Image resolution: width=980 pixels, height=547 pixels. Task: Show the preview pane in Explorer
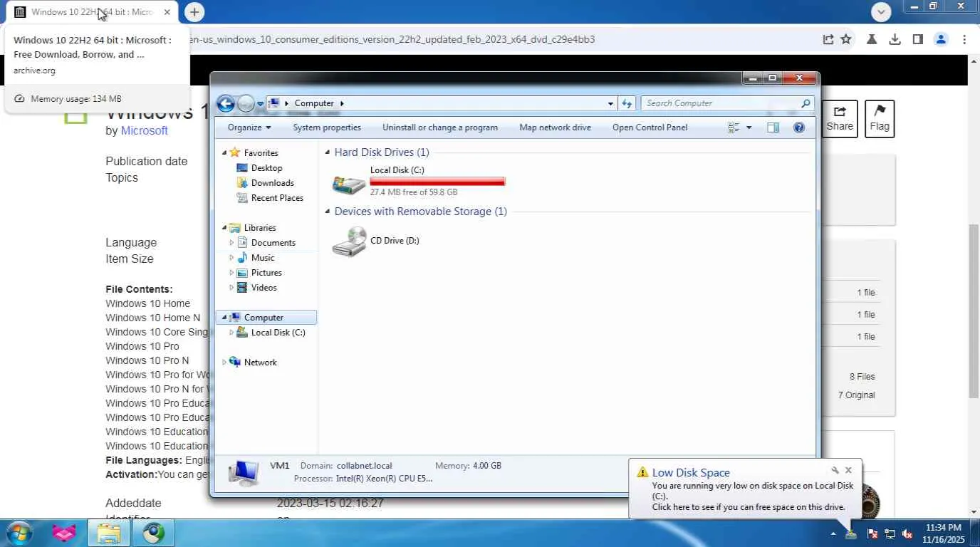pyautogui.click(x=773, y=127)
